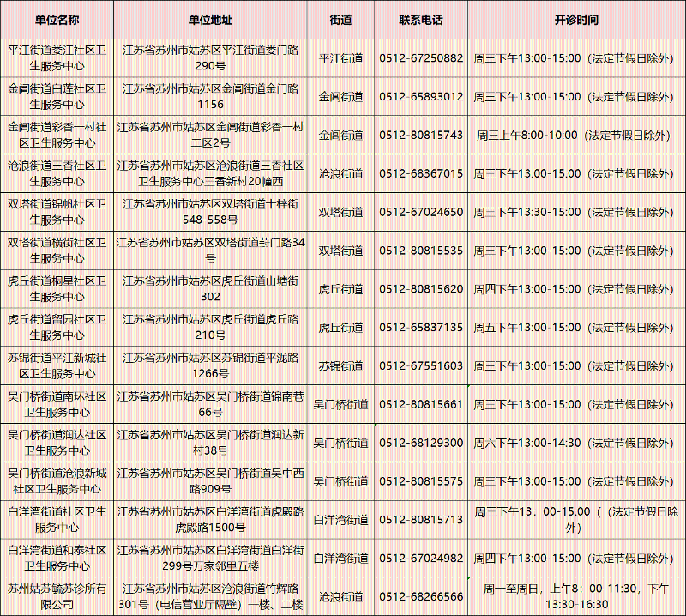The width and height of the screenshot is (686, 616).
Task: Click address 苏锦街道平泷路1266号
Action: (210, 366)
